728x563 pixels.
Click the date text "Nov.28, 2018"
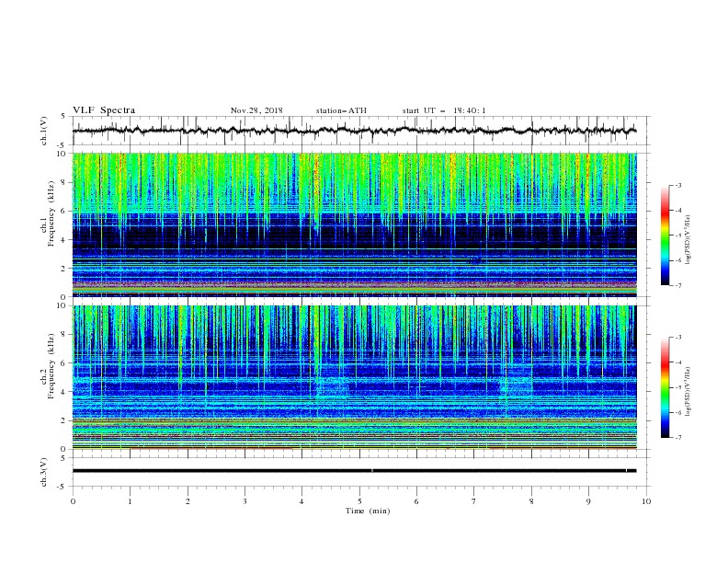click(x=256, y=110)
